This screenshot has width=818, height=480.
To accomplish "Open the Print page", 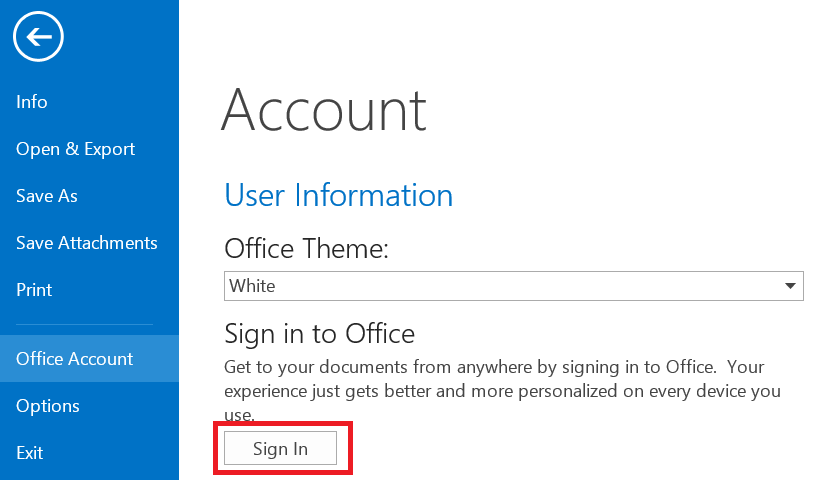I will 34,290.
